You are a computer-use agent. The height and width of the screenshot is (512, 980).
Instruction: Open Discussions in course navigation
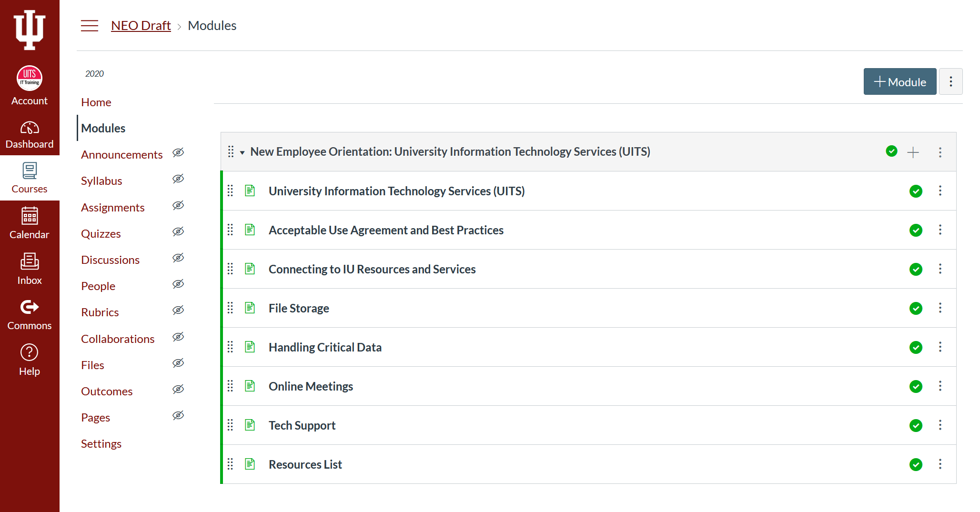click(110, 260)
